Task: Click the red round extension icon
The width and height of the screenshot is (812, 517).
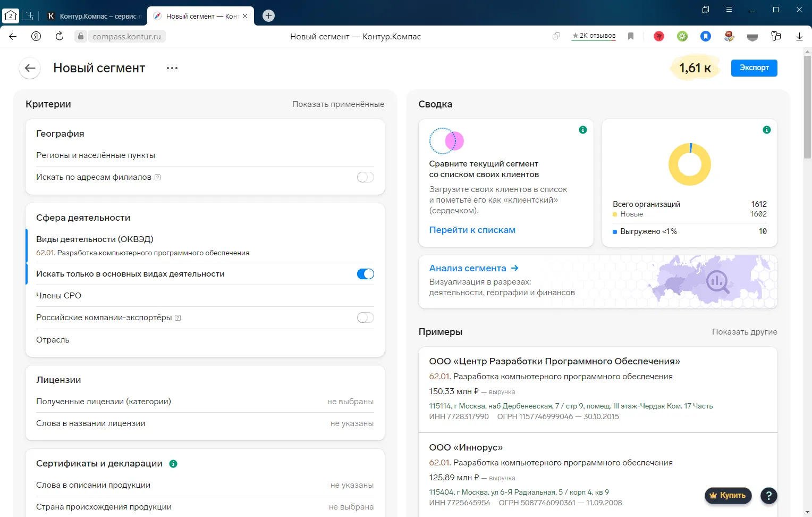Action: coord(659,36)
